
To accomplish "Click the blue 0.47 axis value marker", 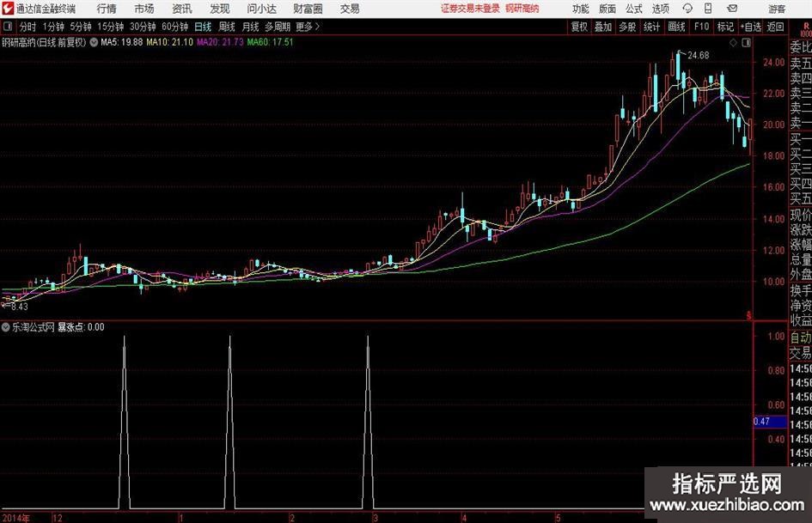I will click(x=761, y=422).
